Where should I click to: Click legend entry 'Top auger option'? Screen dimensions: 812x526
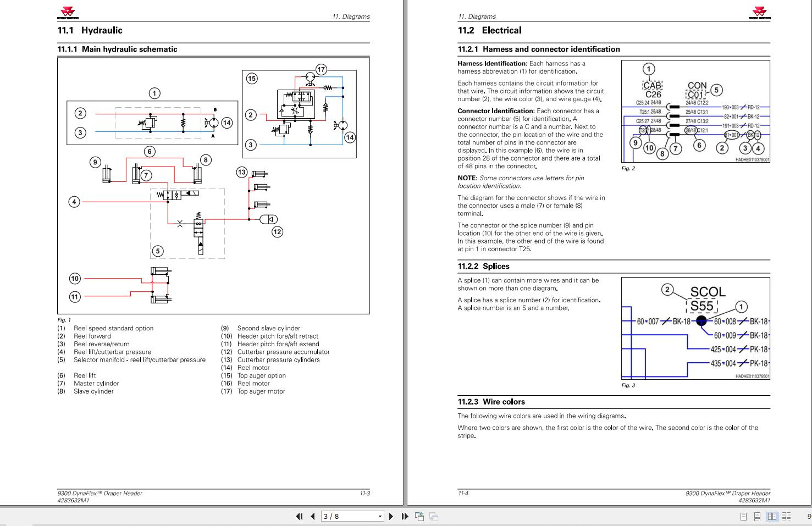coord(262,375)
